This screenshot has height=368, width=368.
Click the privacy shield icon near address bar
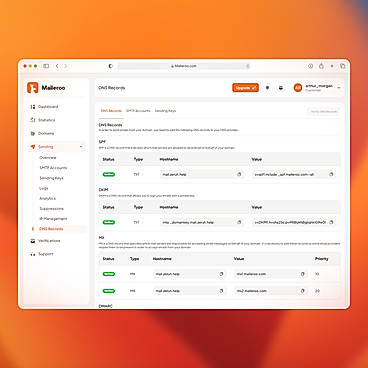111,66
